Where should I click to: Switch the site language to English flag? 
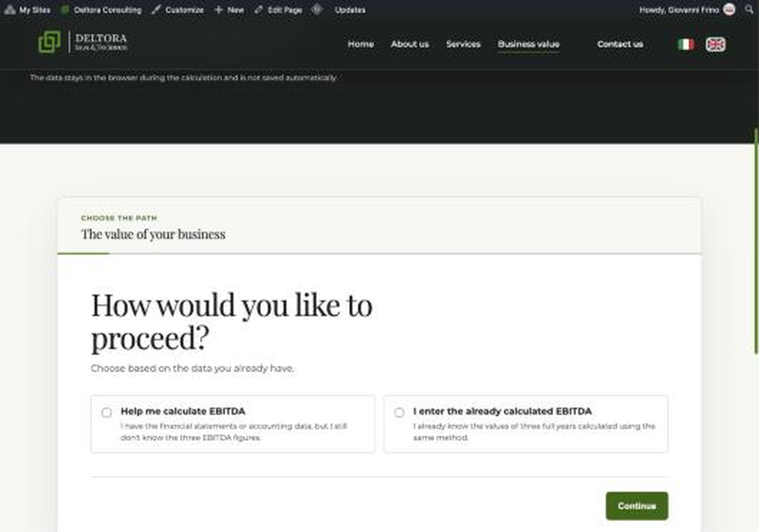tap(715, 45)
